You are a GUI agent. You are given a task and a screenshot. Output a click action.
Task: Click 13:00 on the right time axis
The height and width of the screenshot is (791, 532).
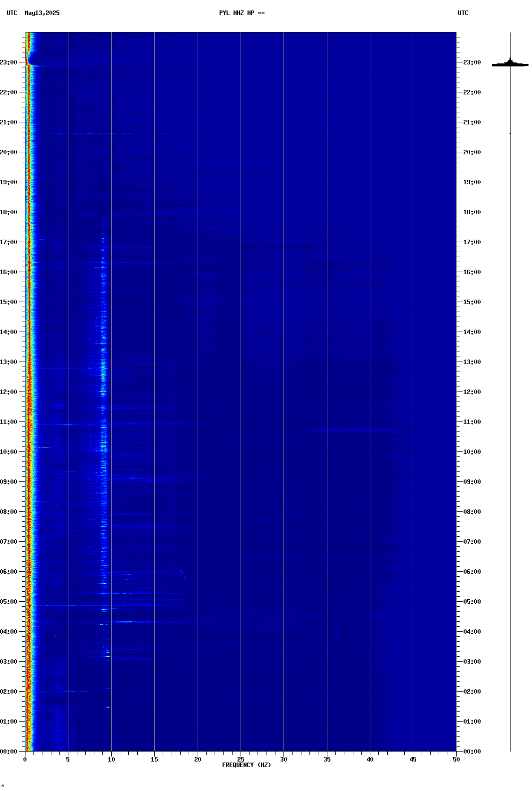tap(472, 362)
